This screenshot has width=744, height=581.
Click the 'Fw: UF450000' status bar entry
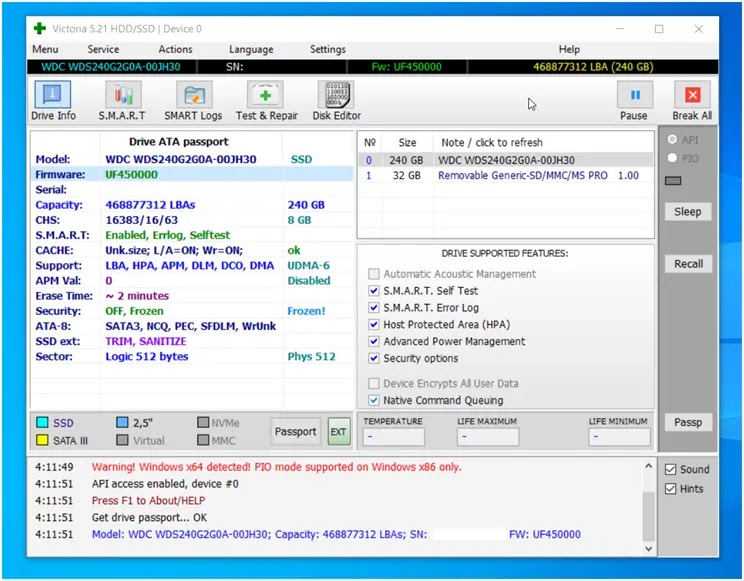pyautogui.click(x=406, y=67)
